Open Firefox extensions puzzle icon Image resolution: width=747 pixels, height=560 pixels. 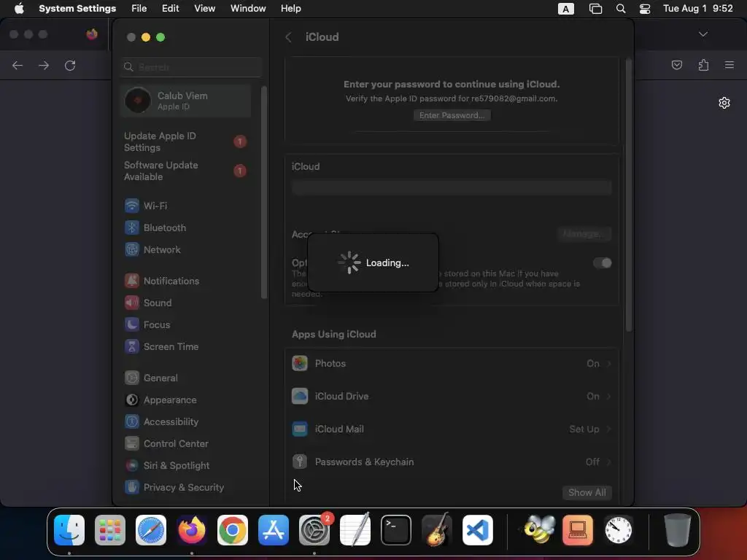tap(704, 65)
